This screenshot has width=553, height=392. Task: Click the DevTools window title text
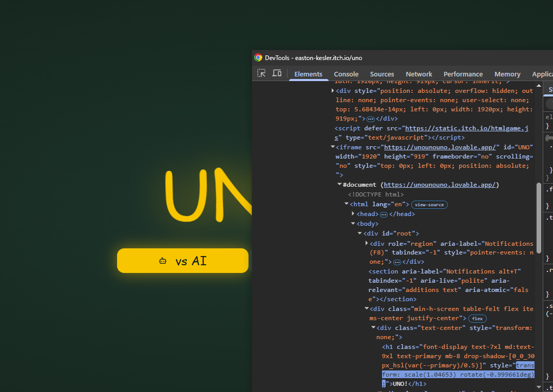click(x=314, y=58)
